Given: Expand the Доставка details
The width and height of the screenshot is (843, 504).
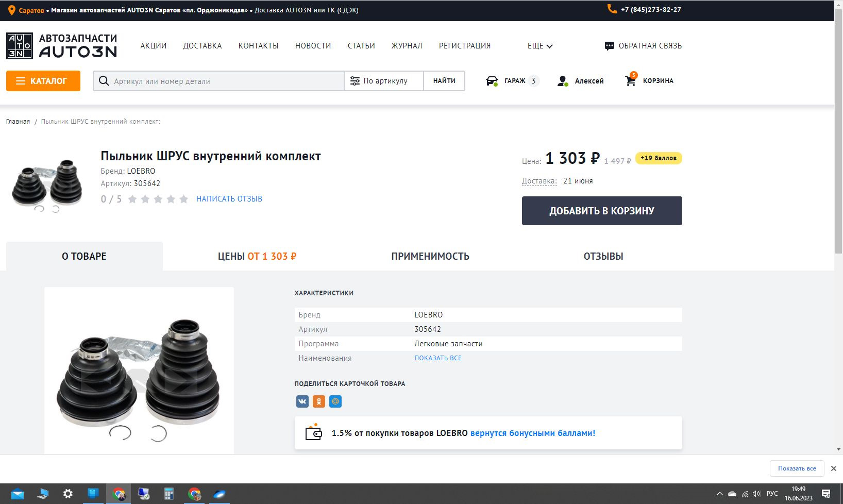Looking at the screenshot, I should [539, 181].
